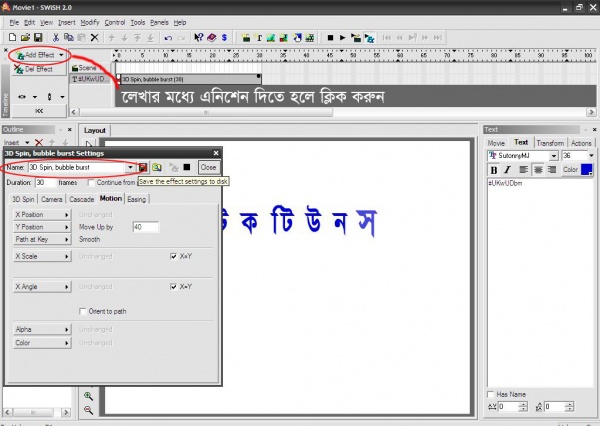The width and height of the screenshot is (600, 426).
Task: Click the Insert Scene clapboard icon
Action: (x=246, y=38)
